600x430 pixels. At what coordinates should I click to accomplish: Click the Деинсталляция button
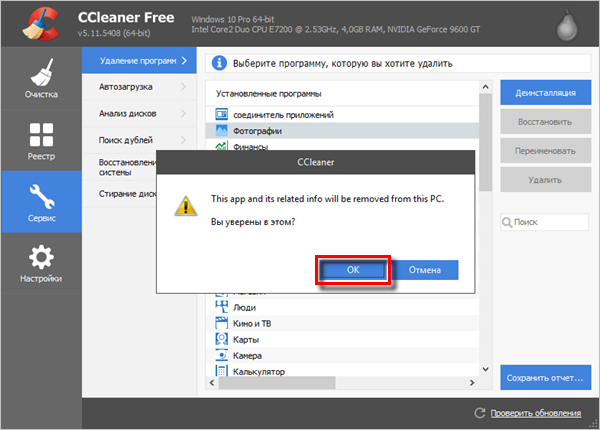pos(546,93)
